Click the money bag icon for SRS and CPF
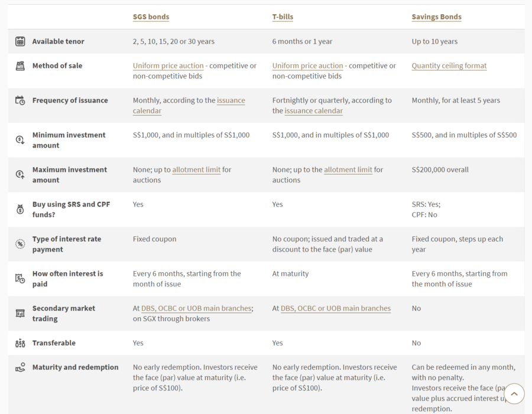The height and width of the screenshot is (414, 532). coord(20,209)
